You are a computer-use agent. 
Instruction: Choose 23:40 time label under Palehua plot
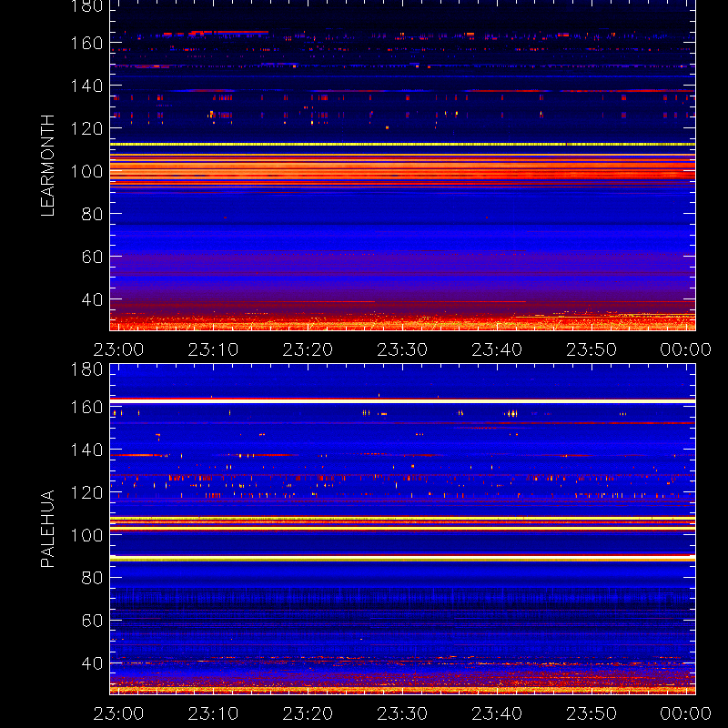(497, 713)
